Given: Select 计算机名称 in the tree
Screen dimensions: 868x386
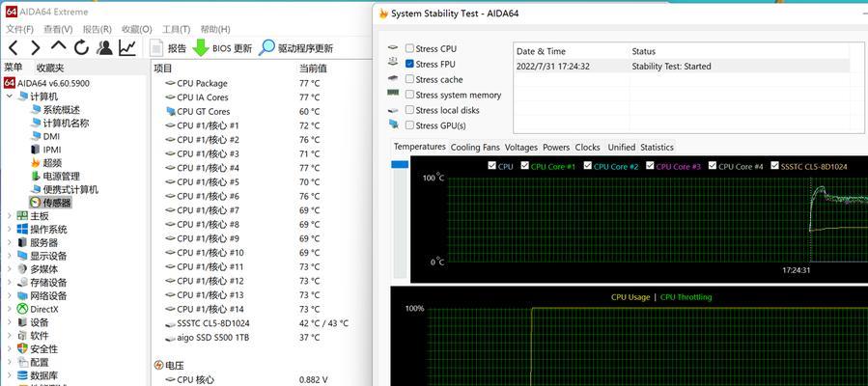Looking at the screenshot, I should tap(66, 123).
